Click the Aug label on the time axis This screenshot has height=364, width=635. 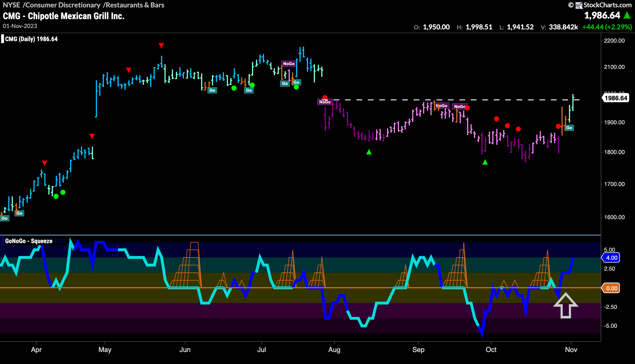[334, 350]
